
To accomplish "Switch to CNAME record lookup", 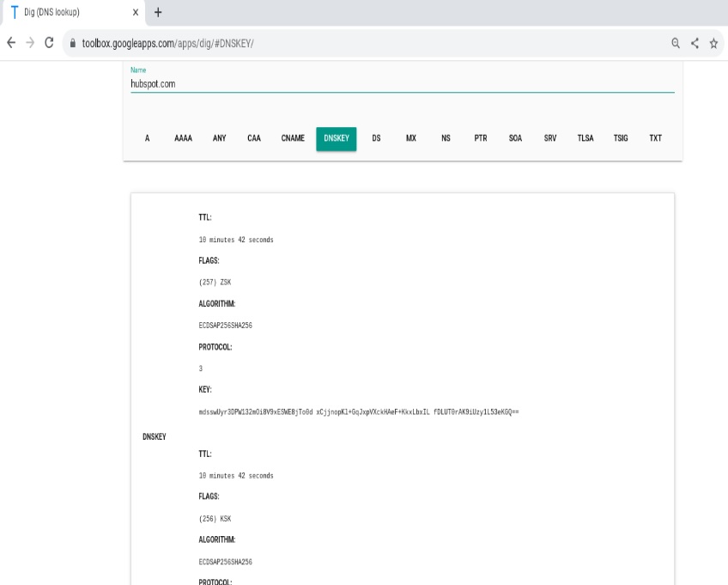I will [x=293, y=138].
